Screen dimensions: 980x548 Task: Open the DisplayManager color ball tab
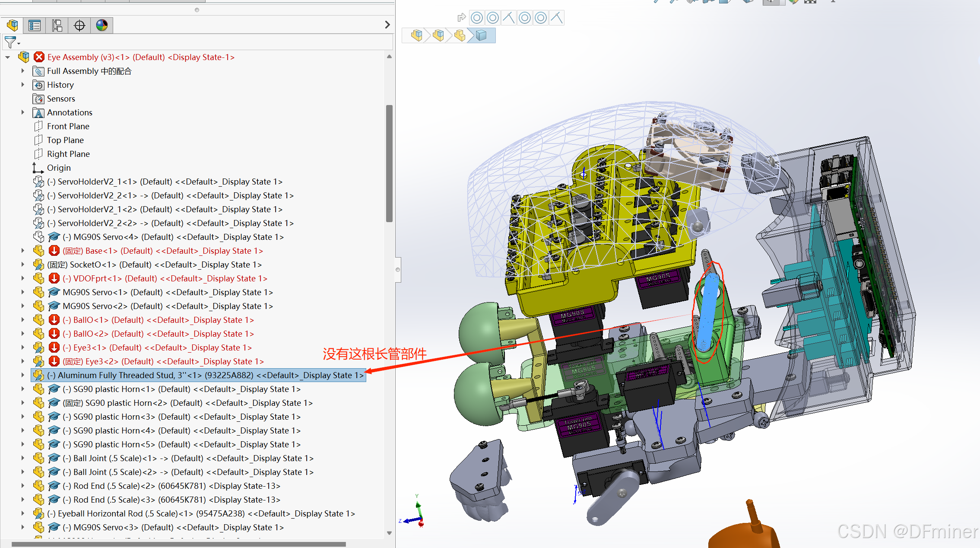102,25
